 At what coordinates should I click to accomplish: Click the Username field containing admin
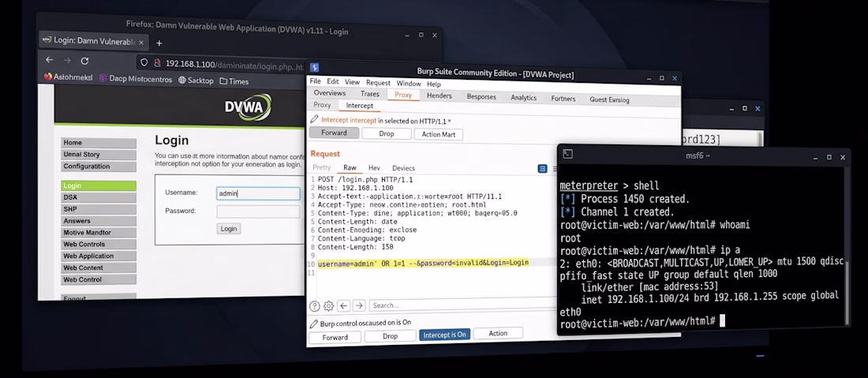[258, 193]
